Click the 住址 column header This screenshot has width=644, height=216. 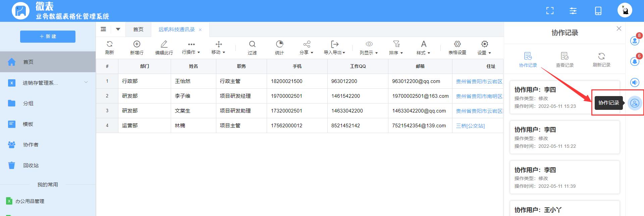coord(478,67)
